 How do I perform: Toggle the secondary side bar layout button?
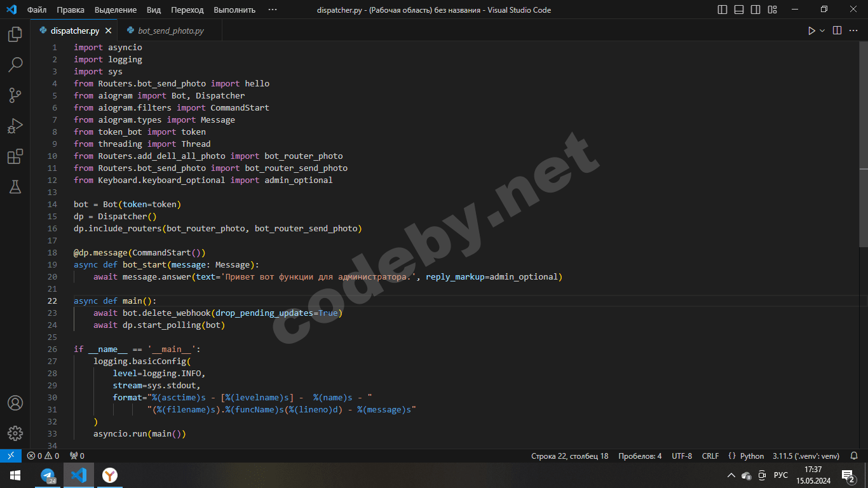click(756, 10)
